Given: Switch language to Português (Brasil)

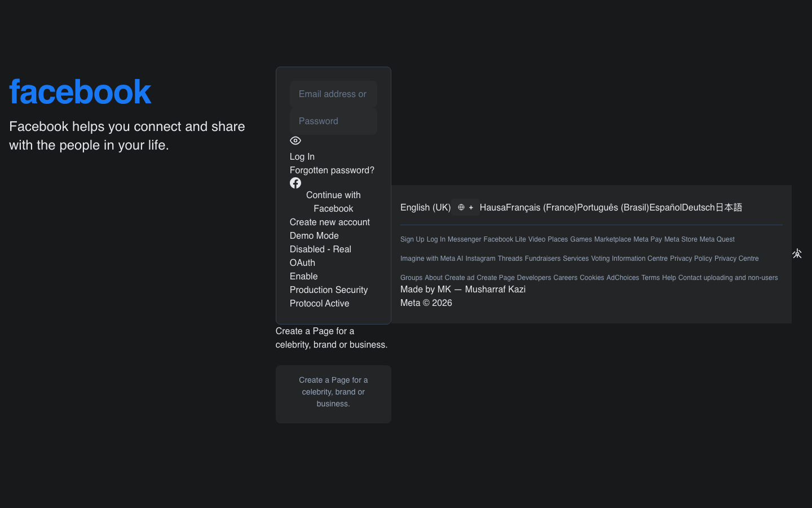Looking at the screenshot, I should (612, 208).
